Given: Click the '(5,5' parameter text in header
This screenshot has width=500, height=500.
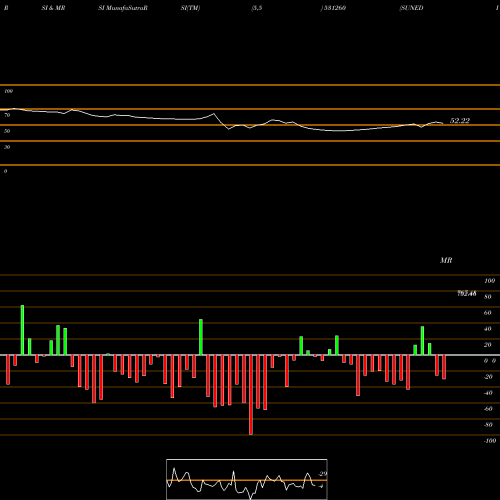Looking at the screenshot, I should click(x=257, y=8).
